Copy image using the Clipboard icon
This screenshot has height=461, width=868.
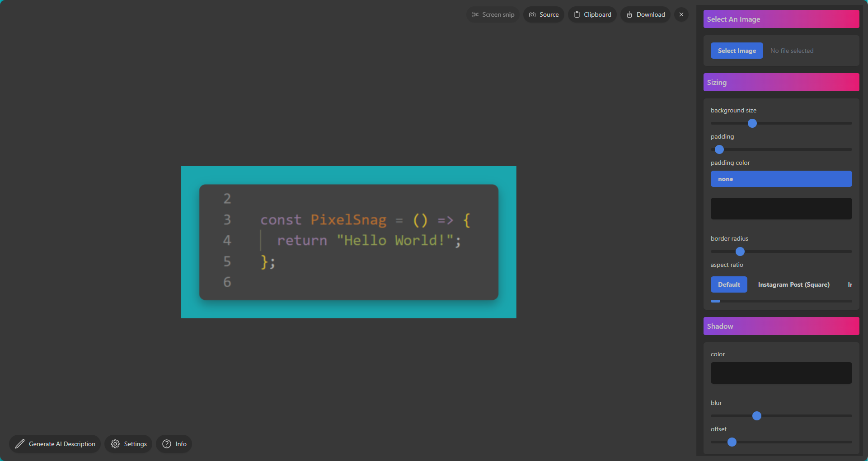577,14
